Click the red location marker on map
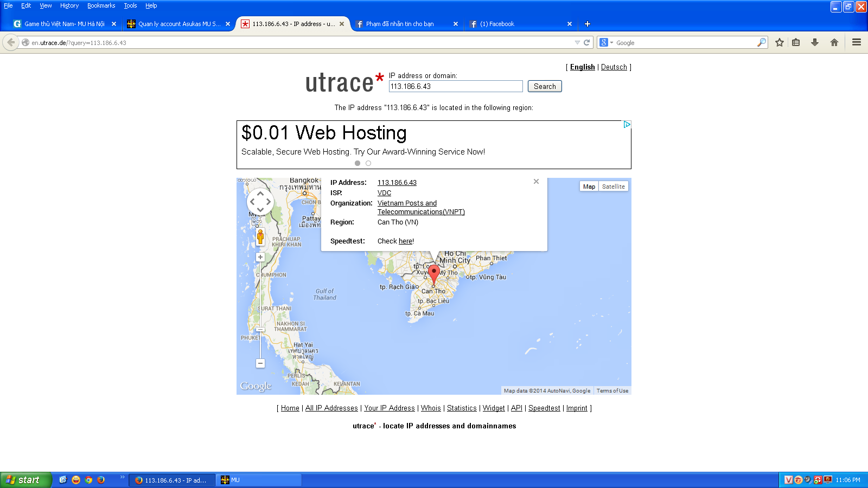Viewport: 868px width, 488px height. (434, 274)
